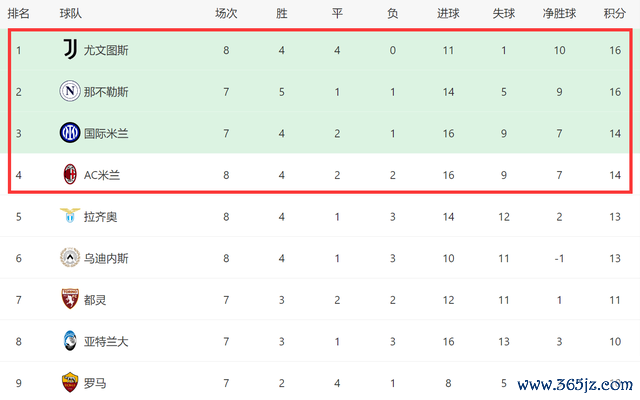
Task: Click the AC Milan crest
Action: click(70, 174)
